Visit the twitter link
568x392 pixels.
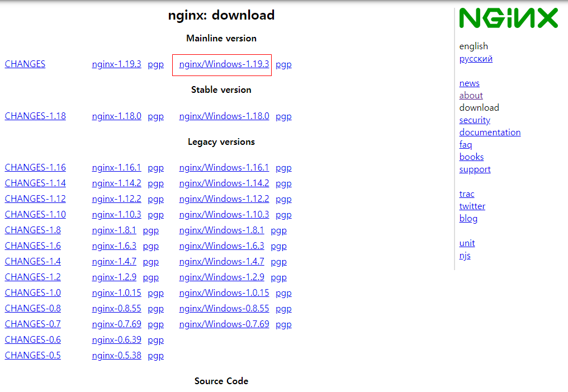tap(472, 206)
